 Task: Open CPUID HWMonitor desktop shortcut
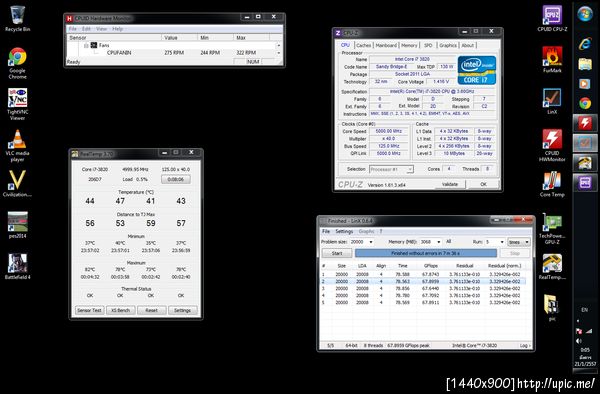click(552, 145)
